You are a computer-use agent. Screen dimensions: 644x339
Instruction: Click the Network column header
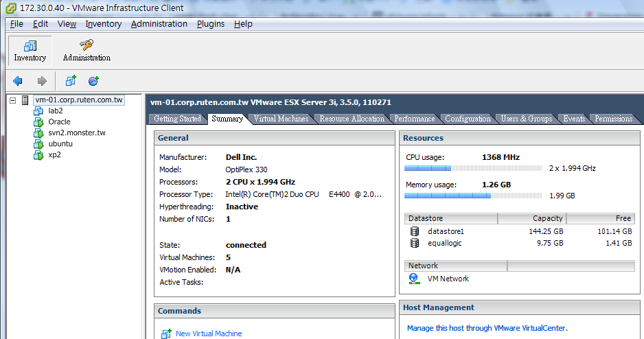[x=456, y=266]
